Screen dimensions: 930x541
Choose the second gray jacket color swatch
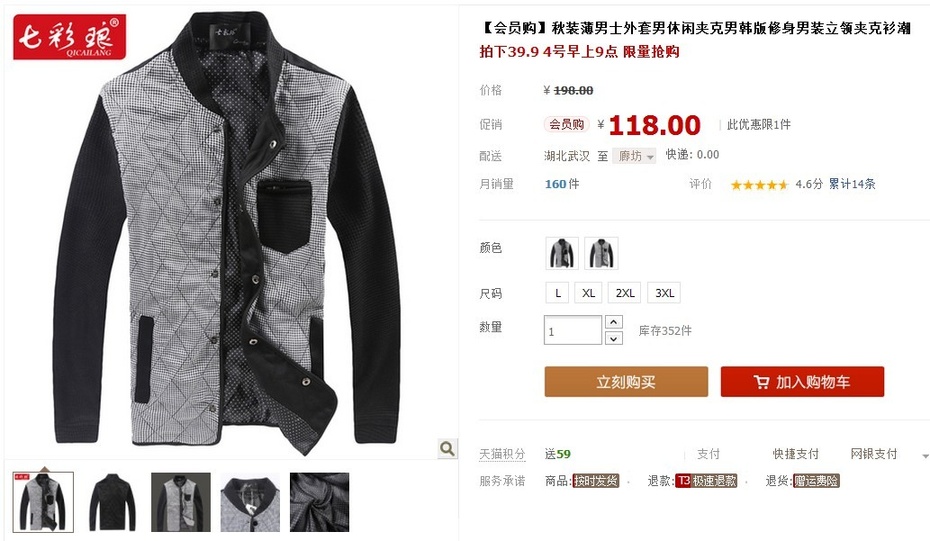[x=601, y=253]
